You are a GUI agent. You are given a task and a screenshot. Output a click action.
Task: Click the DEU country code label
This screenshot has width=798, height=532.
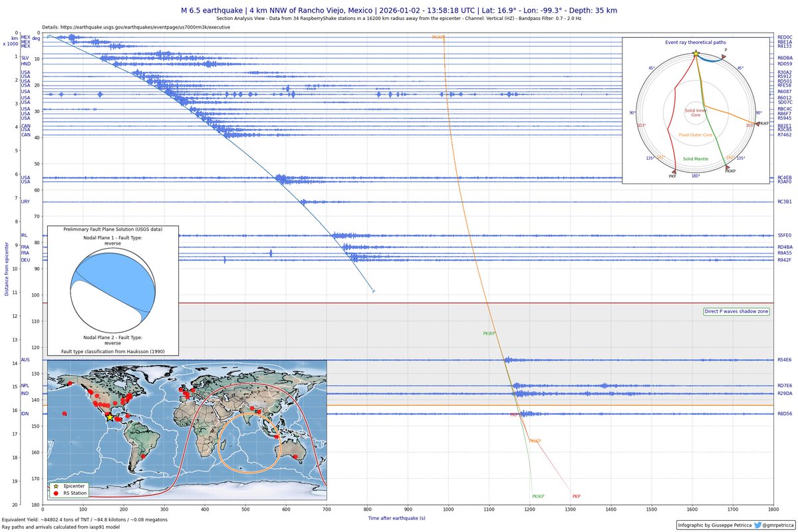click(25, 260)
